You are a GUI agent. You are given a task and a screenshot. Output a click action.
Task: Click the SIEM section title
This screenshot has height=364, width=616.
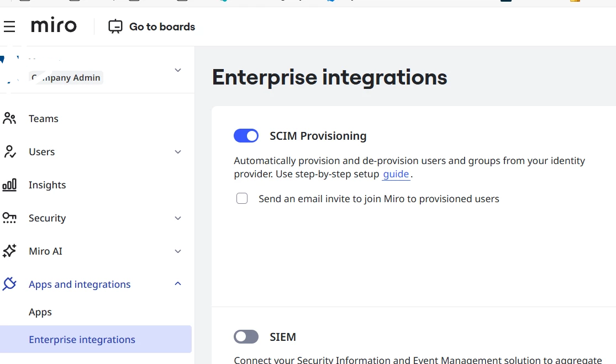283,337
